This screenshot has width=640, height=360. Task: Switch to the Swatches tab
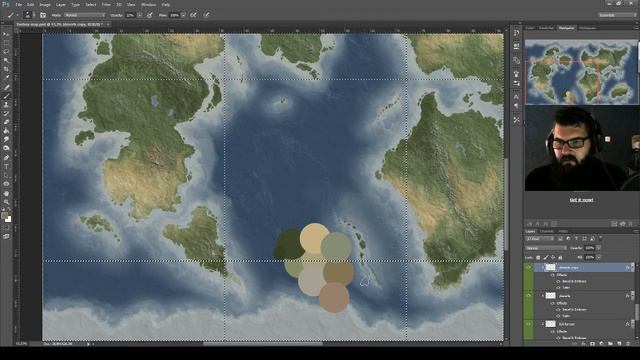pyautogui.click(x=546, y=28)
